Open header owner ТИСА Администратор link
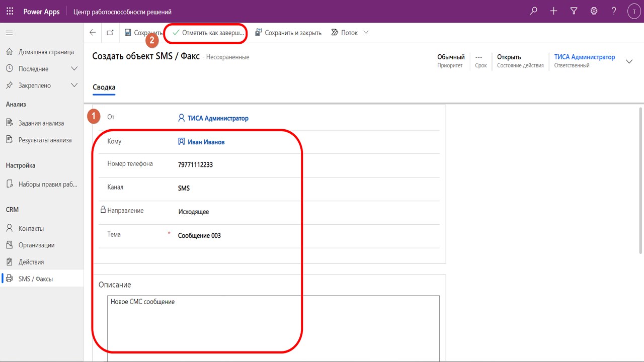This screenshot has width=644, height=362. pyautogui.click(x=585, y=57)
